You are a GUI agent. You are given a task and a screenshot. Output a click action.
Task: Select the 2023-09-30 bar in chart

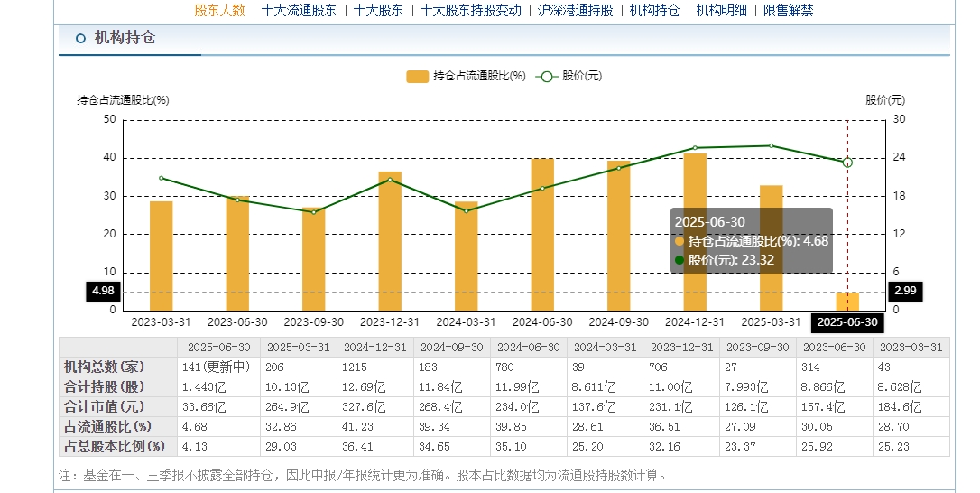click(314, 259)
